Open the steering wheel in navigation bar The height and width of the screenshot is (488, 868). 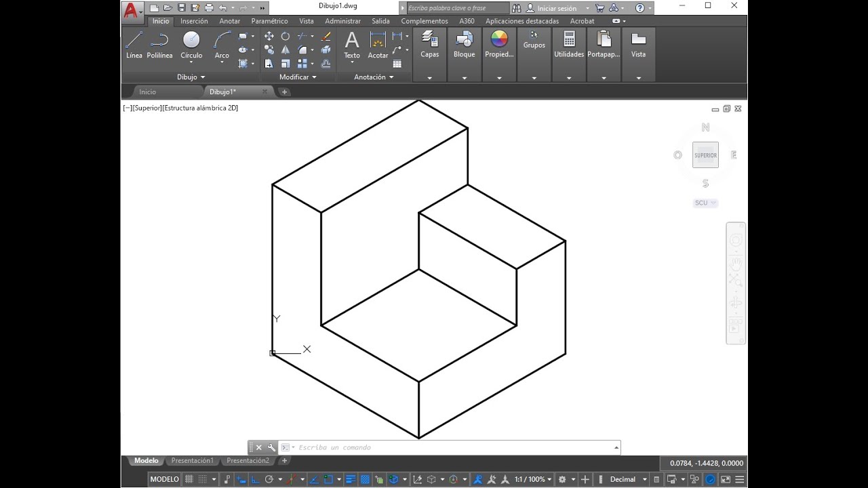(736, 241)
